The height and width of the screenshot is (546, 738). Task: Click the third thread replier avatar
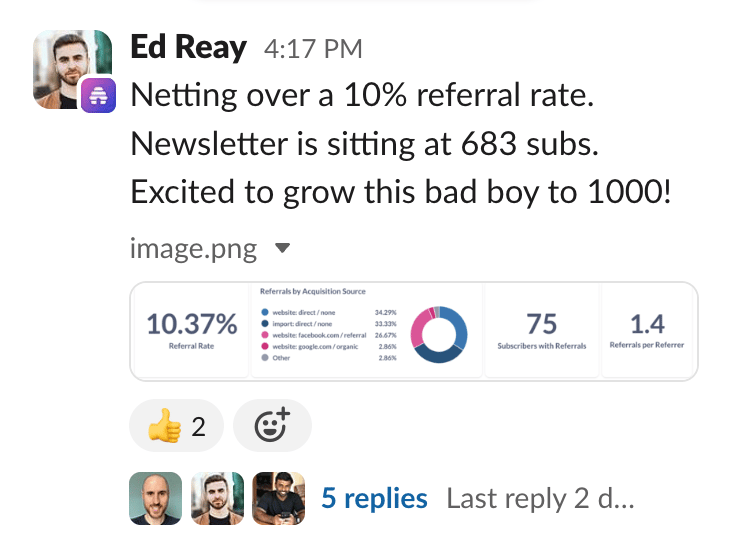pos(279,498)
